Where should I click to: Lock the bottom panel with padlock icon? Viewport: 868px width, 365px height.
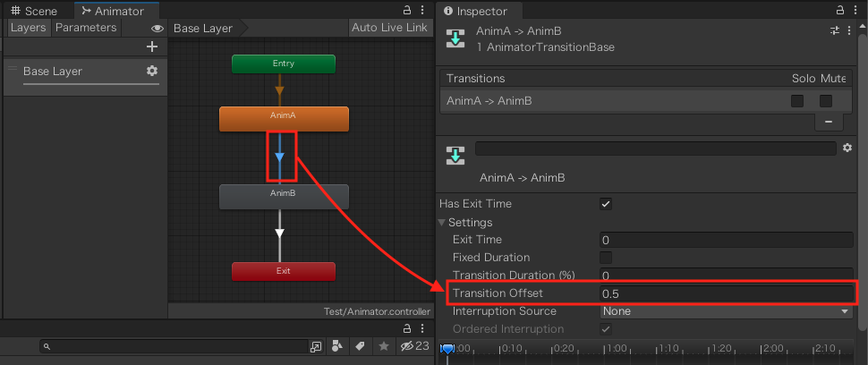coord(407,328)
